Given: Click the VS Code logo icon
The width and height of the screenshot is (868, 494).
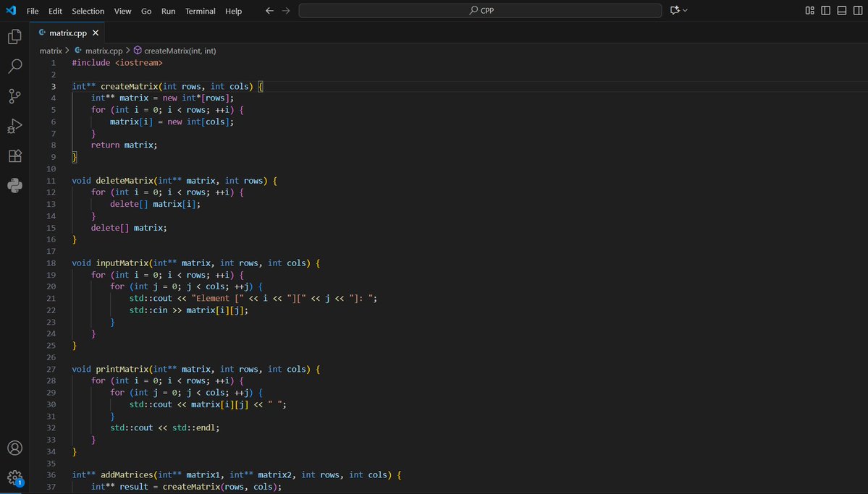Looking at the screenshot, I should click(11, 11).
